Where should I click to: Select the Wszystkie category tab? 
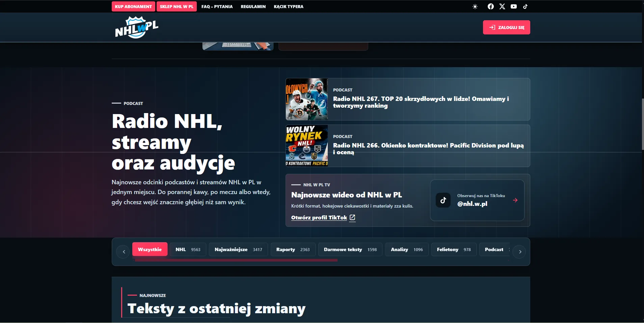(x=150, y=249)
